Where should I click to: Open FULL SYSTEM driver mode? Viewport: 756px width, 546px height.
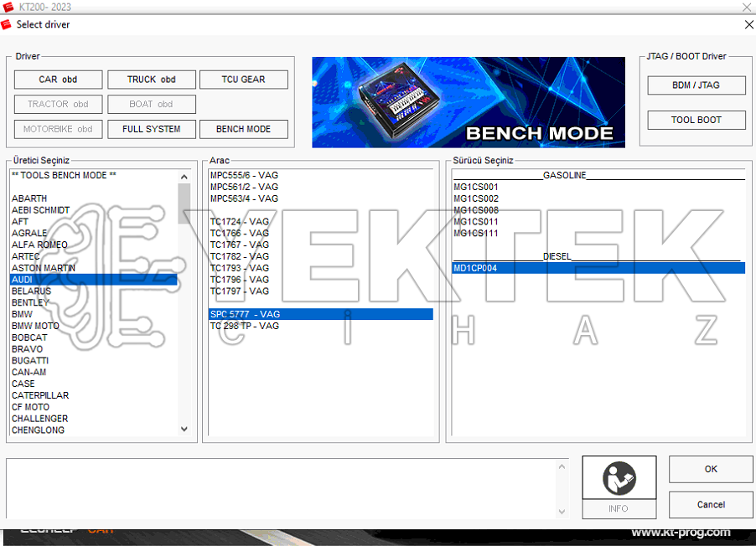[x=152, y=129]
